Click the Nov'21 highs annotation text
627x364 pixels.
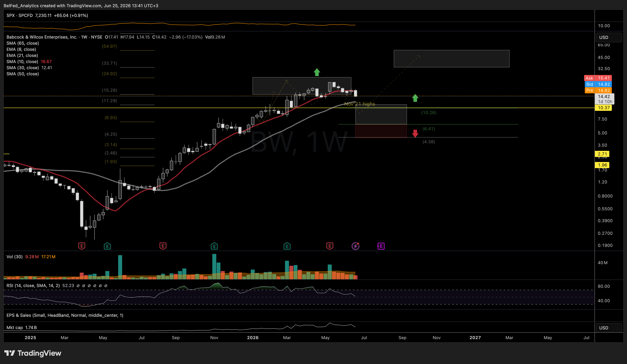coord(359,104)
